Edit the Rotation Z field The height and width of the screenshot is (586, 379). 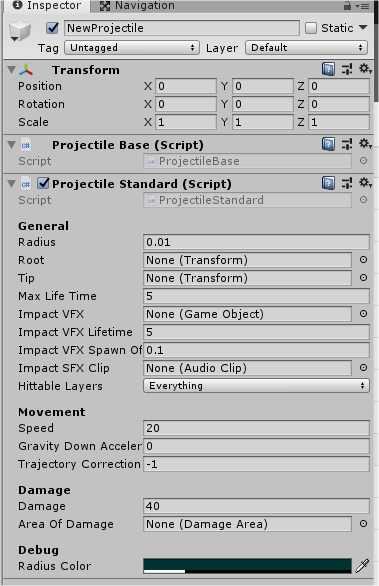tap(339, 104)
